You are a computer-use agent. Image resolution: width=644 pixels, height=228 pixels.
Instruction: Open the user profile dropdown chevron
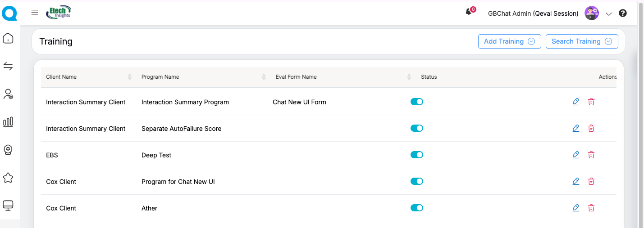[x=609, y=14]
